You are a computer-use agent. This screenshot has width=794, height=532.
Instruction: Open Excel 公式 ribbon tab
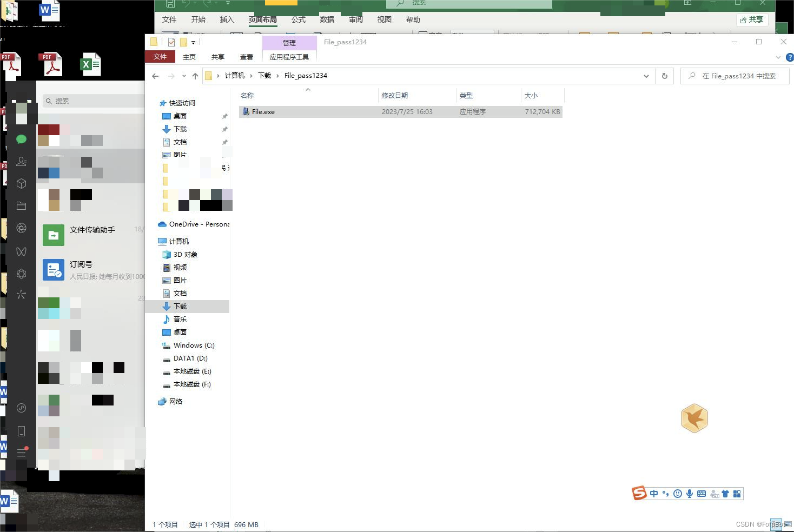coord(299,19)
